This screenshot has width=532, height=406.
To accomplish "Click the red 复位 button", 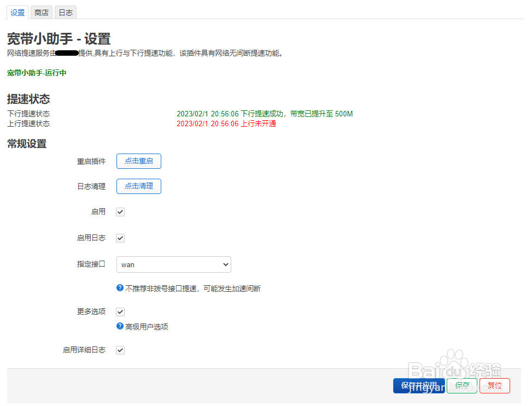I will click(x=495, y=386).
